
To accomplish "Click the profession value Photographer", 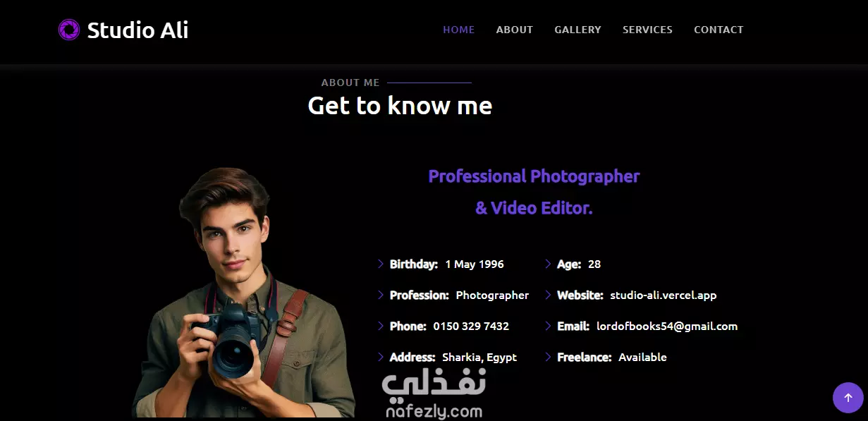I will [x=492, y=295].
